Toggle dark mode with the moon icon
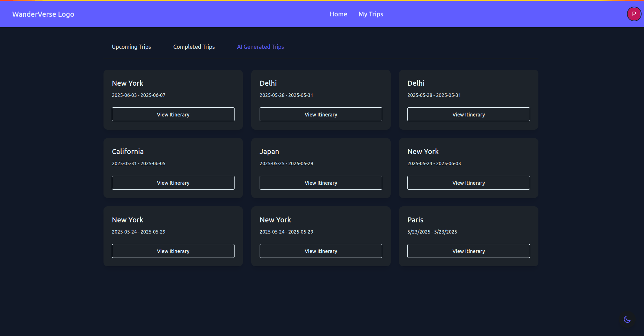The height and width of the screenshot is (336, 644). coord(627,319)
